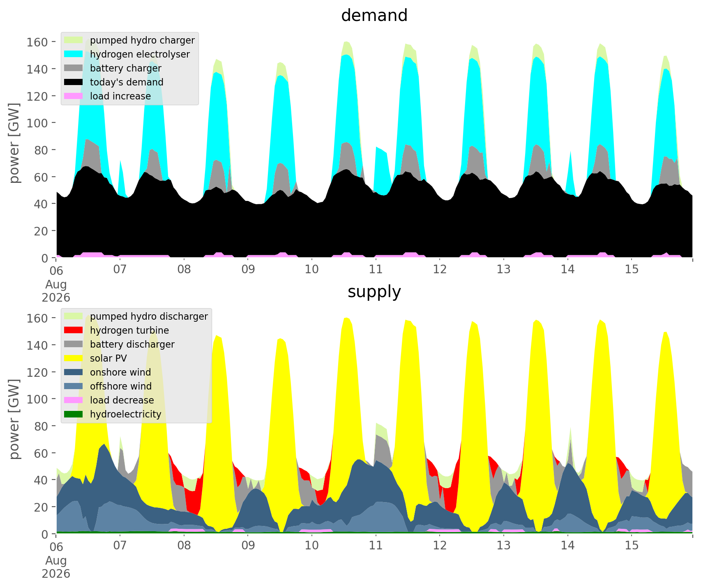
Task: Select the red hydrogen turbine legend swatch
Action: point(74,330)
